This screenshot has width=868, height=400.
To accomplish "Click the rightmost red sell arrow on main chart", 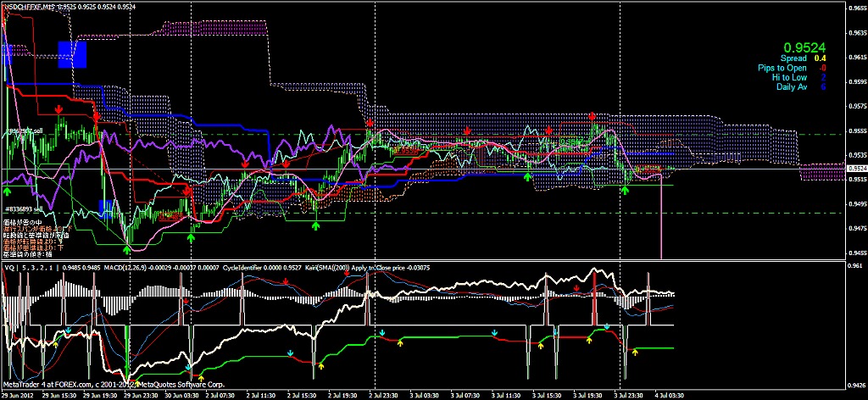I will coord(593,116).
